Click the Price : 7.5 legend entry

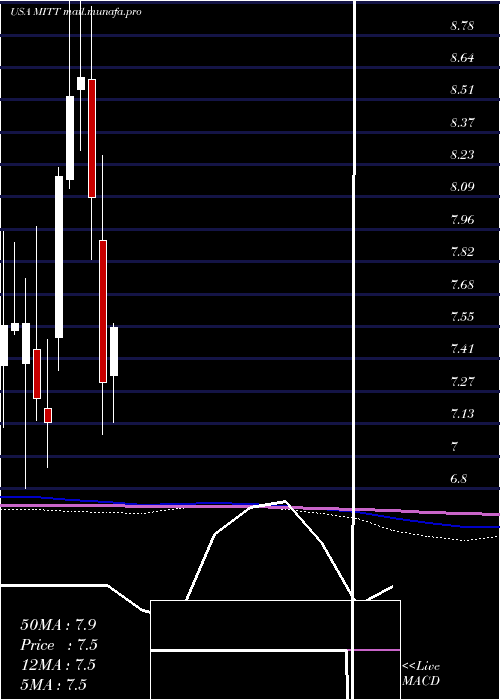59,645
